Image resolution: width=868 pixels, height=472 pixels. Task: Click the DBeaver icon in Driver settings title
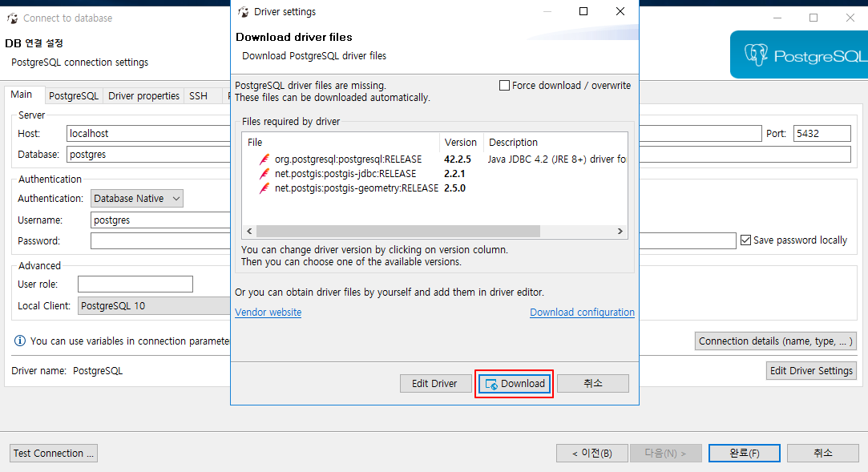(x=243, y=12)
